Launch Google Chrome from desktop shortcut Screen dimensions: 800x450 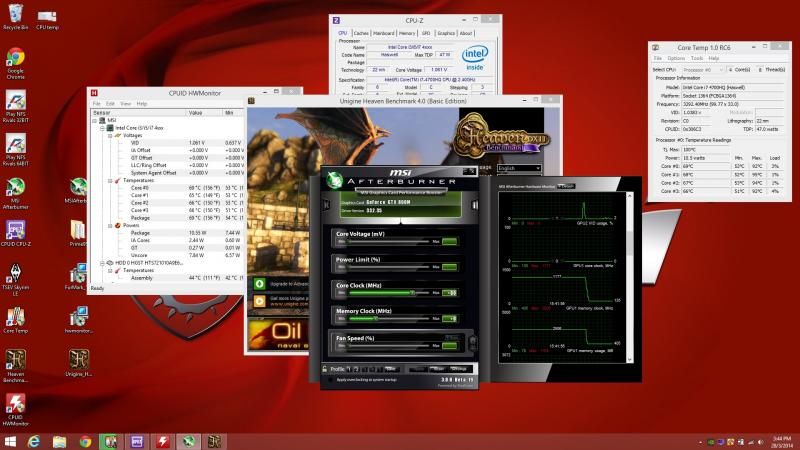(15, 59)
